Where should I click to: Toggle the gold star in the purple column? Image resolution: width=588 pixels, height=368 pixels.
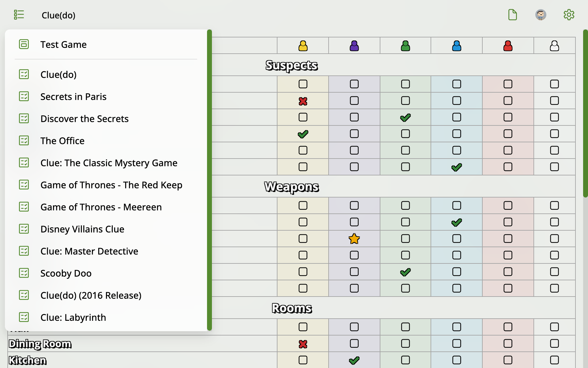click(354, 239)
